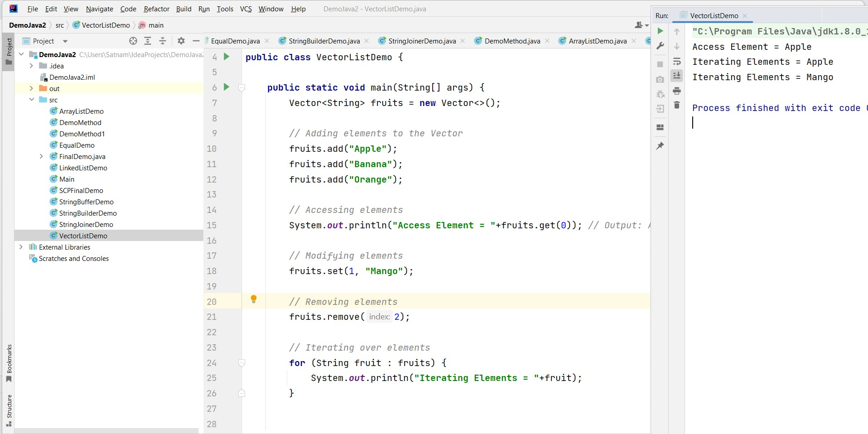Click DemoJava2 breadcrumb
Viewport: 868px width, 434px height.
(x=28, y=25)
